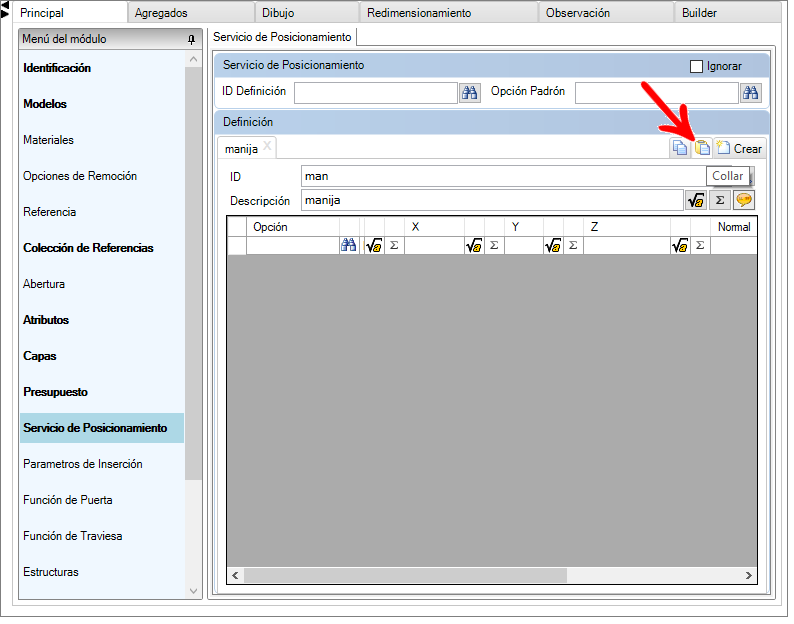Select Abertura menu entry
794x624 pixels.
tap(44, 284)
